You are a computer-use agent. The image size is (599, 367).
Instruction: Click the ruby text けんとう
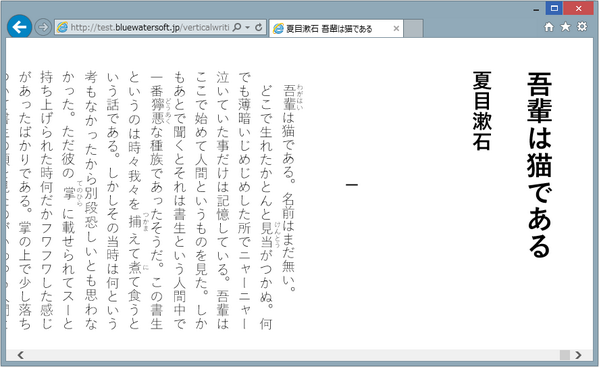click(277, 235)
